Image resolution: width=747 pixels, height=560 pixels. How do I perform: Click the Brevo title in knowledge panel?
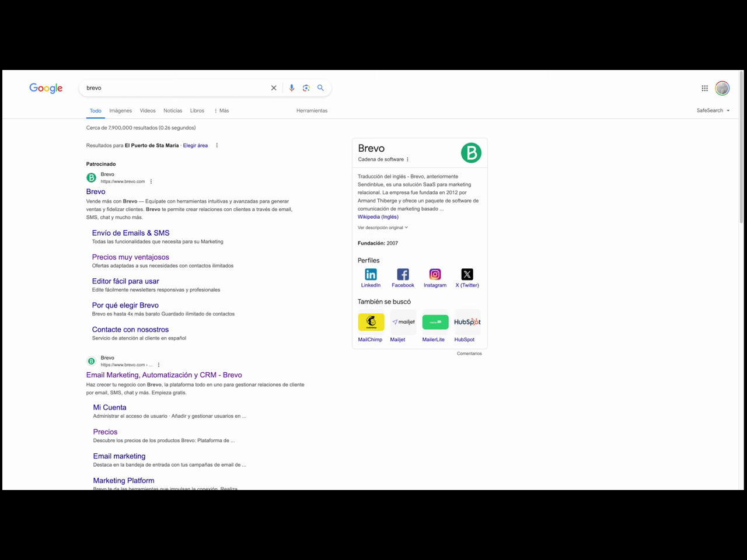pyautogui.click(x=371, y=148)
